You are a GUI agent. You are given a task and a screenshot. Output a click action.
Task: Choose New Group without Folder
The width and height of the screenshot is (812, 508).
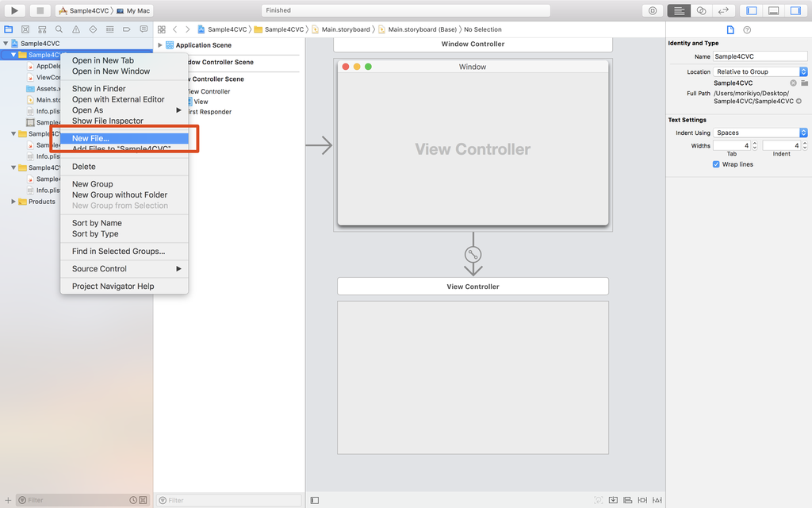pyautogui.click(x=124, y=195)
